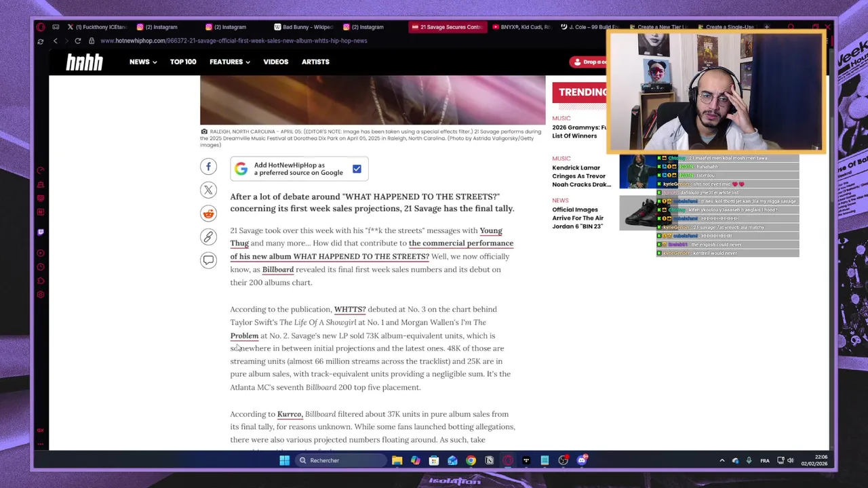Share article on Reddit
The height and width of the screenshot is (488, 868).
point(208,213)
